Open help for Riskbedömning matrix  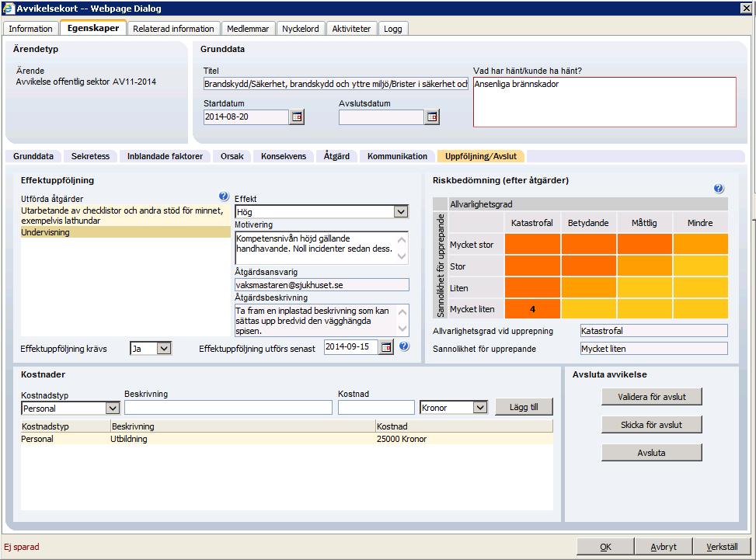pos(719,189)
